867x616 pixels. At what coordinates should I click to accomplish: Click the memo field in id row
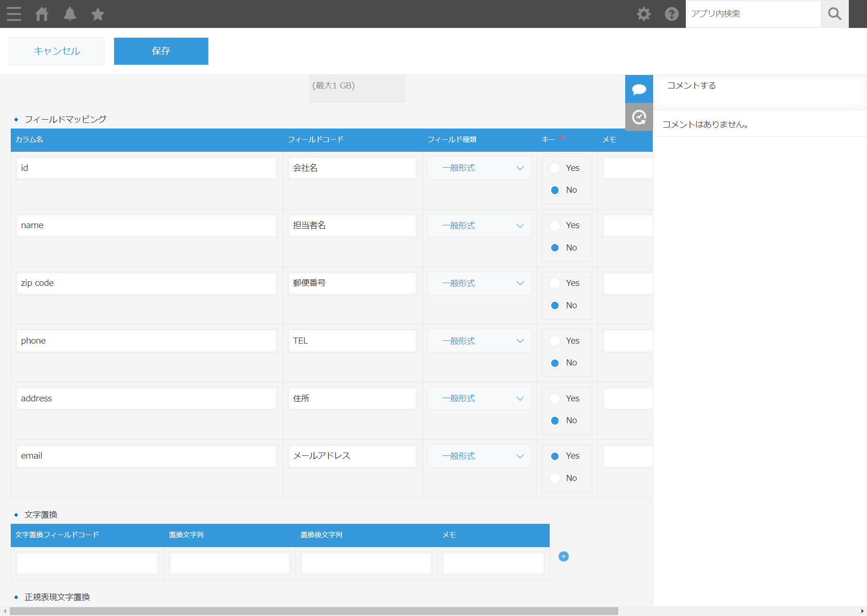click(628, 168)
